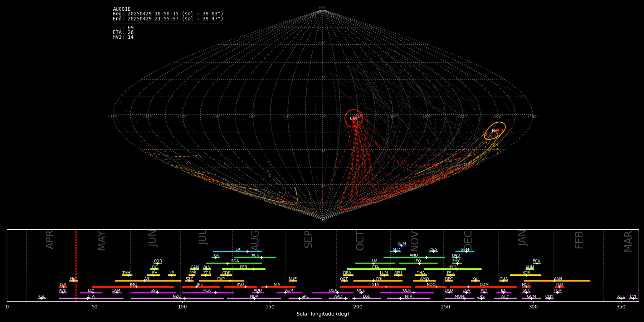Select the NOO shower bar
The width and height of the screenshot is (644, 322).
[x=431, y=287]
